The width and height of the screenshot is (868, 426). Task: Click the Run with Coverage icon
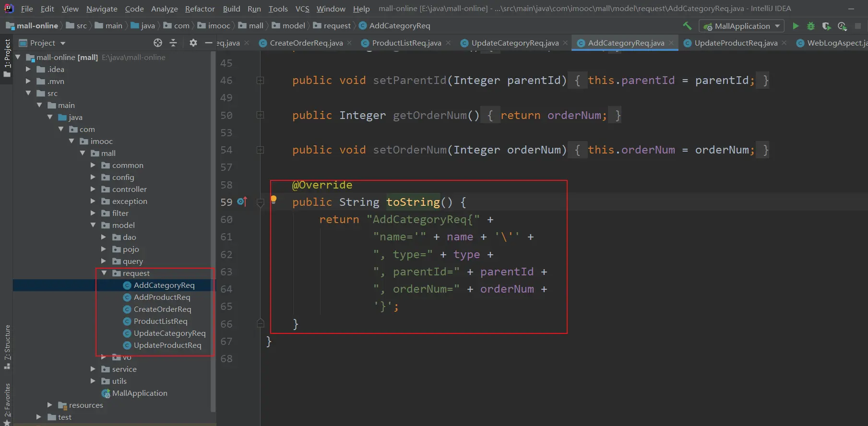826,26
